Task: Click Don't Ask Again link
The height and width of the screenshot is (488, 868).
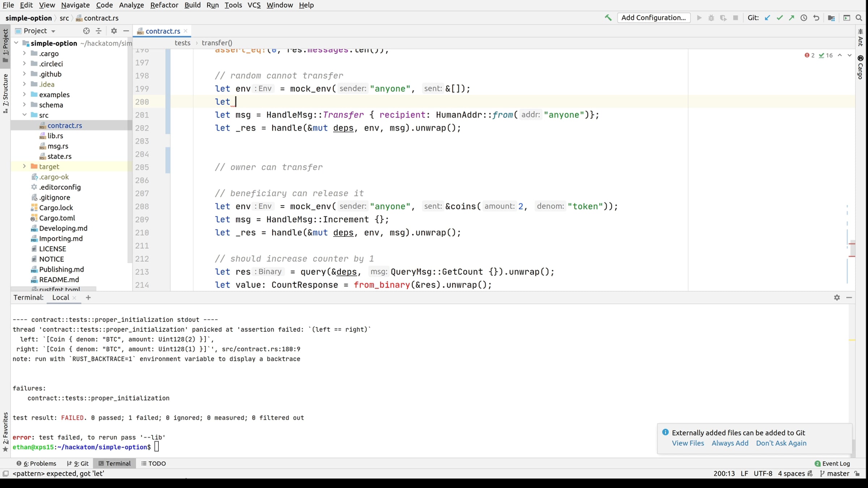Action: coord(781,443)
